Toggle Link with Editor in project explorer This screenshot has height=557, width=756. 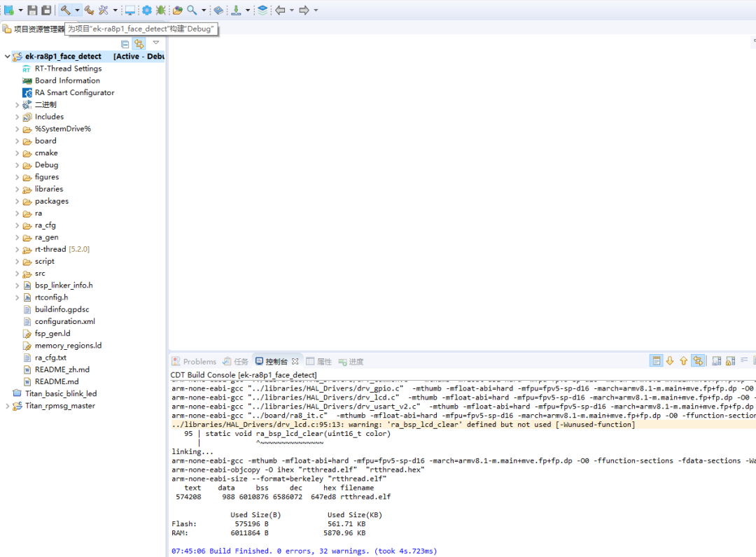click(139, 44)
